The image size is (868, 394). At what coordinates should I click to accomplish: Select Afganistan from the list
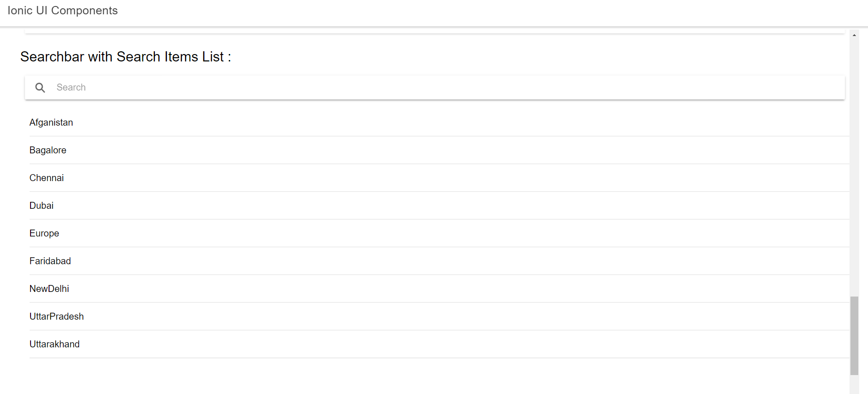(51, 122)
